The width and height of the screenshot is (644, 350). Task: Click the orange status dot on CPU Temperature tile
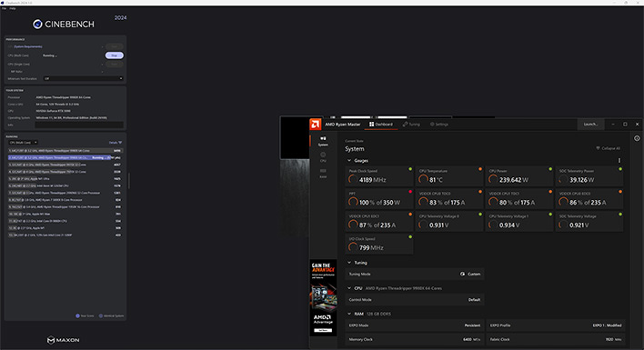[x=480, y=169]
